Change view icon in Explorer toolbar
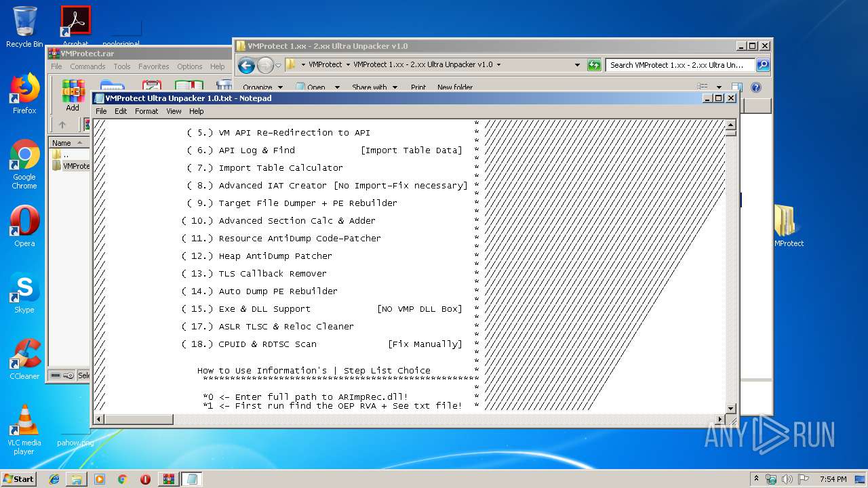The width and height of the screenshot is (868, 488). (703, 87)
